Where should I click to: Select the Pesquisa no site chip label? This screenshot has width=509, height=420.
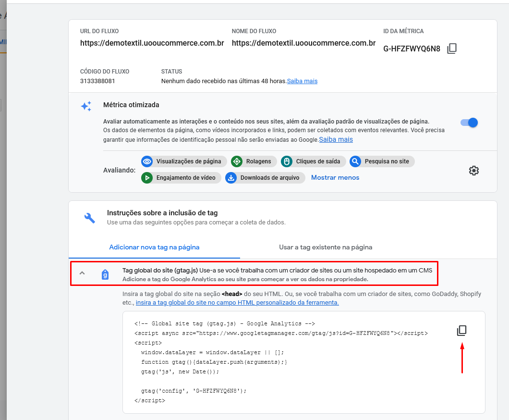point(387,161)
